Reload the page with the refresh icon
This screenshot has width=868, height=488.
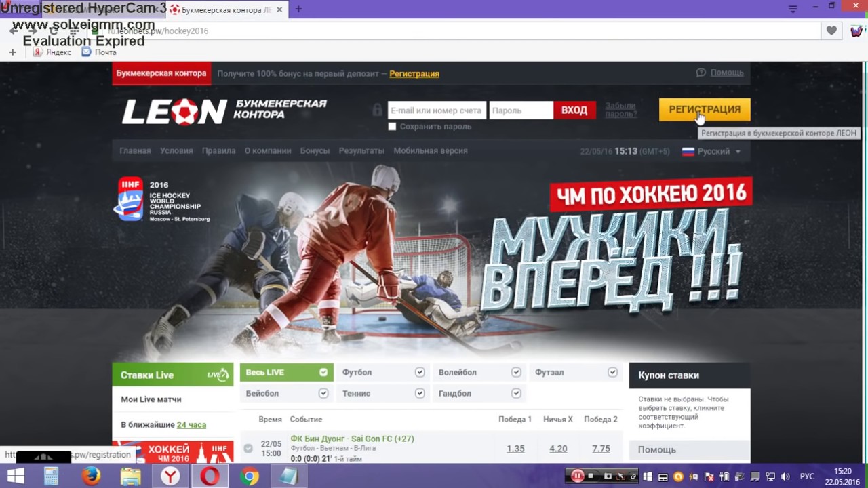54,30
